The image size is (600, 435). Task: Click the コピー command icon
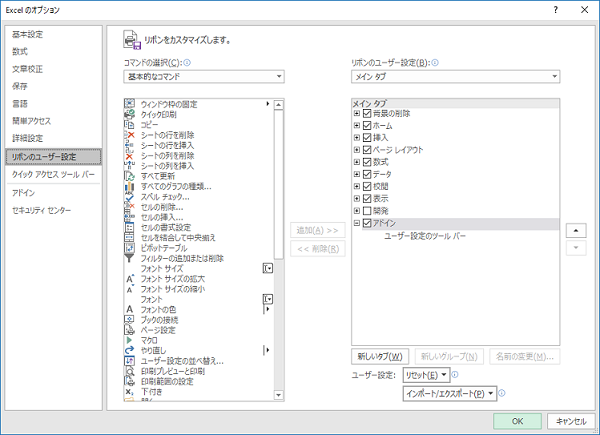tap(130, 124)
